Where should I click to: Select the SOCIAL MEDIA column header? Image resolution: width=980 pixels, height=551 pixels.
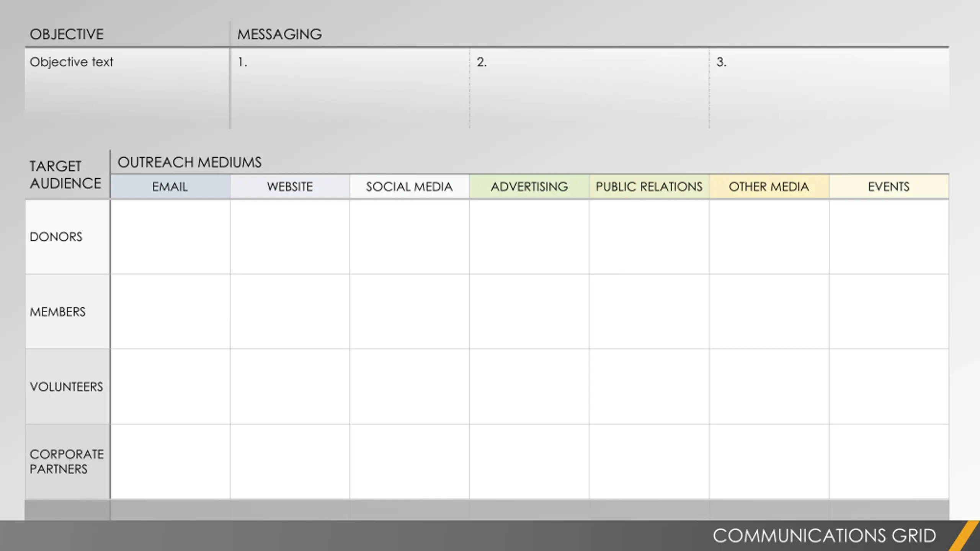pyautogui.click(x=409, y=187)
